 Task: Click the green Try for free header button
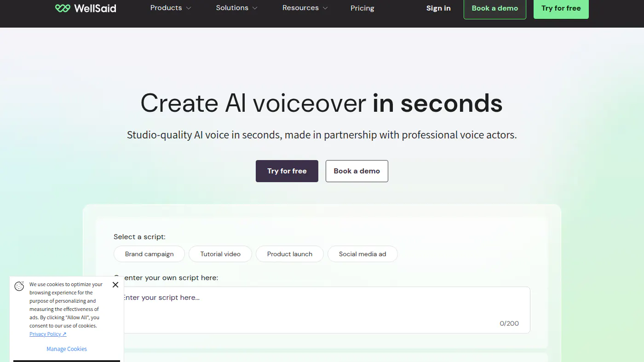tap(561, 8)
